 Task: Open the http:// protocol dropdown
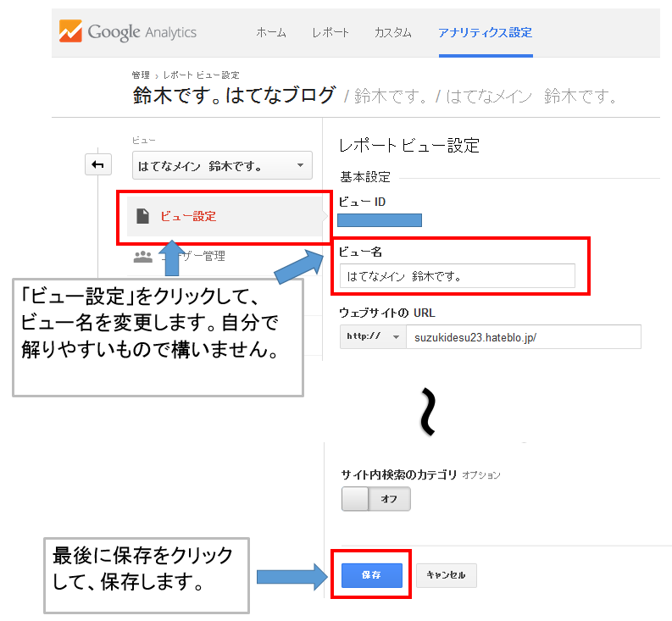click(373, 337)
